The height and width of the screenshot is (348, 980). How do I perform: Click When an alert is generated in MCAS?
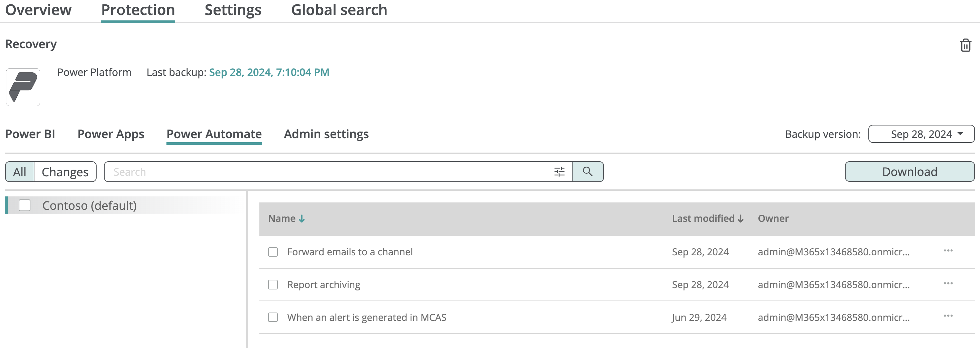click(367, 318)
